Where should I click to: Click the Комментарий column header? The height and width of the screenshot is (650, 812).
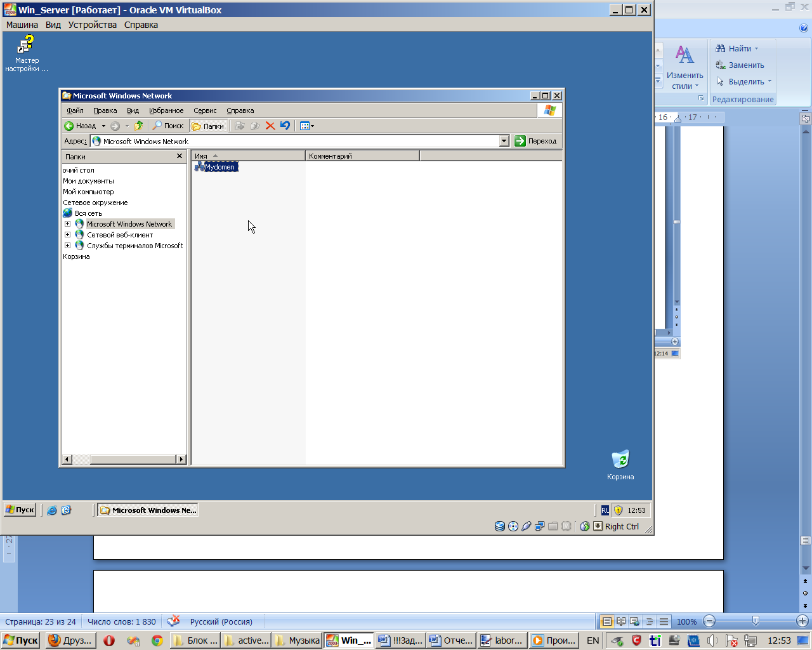coord(362,156)
